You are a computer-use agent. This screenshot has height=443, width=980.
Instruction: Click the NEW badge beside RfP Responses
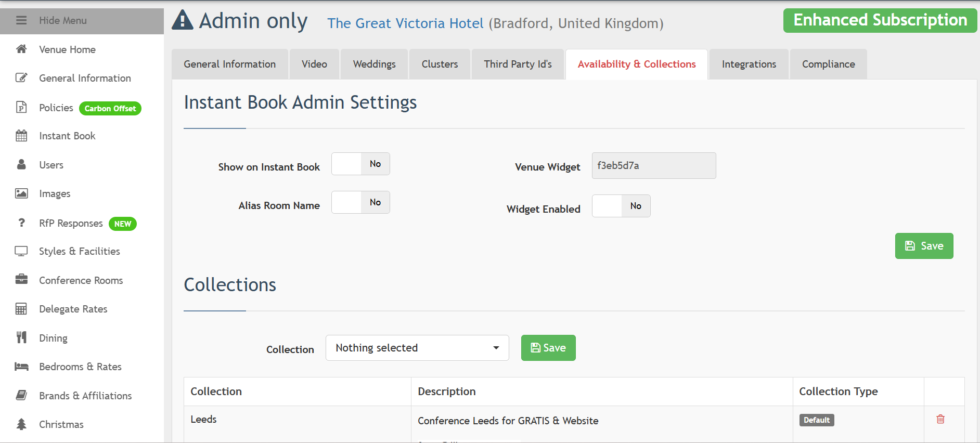coord(123,224)
